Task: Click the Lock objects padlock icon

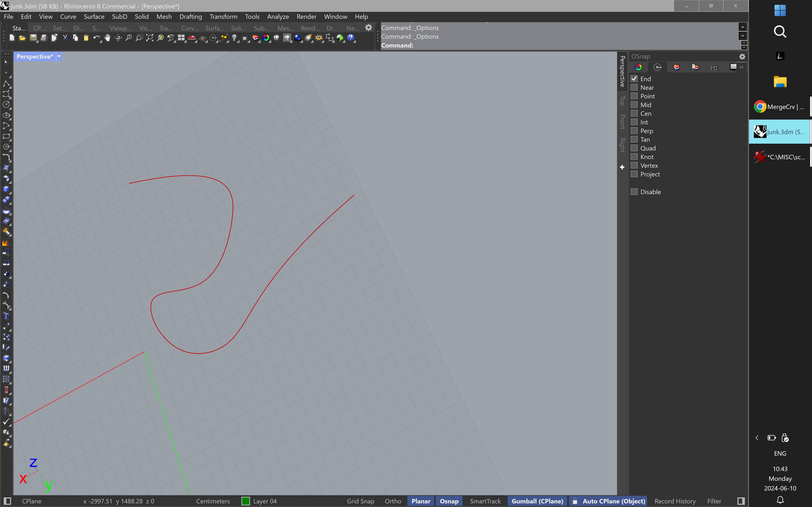Action: pos(245,38)
